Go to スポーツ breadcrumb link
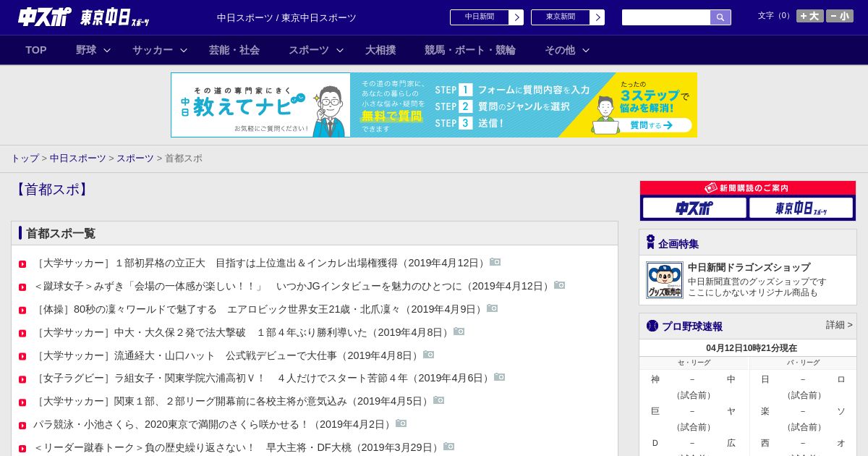Screen dimensions: 868x456 [135, 158]
